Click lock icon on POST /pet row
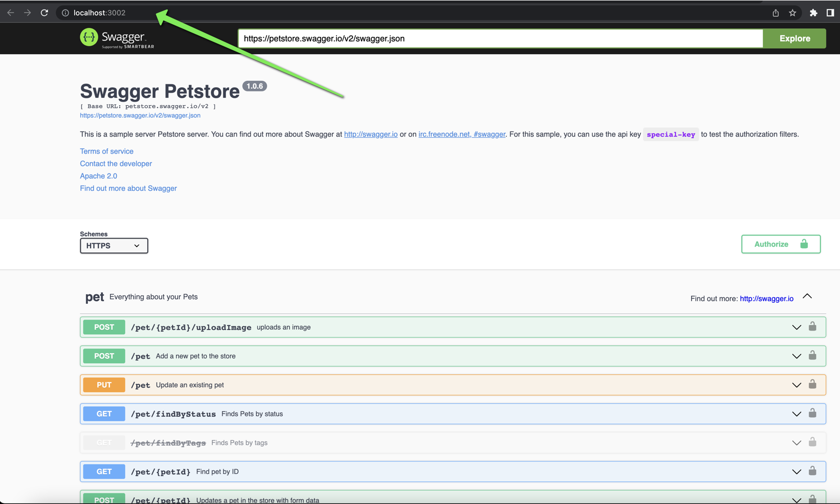 click(812, 355)
